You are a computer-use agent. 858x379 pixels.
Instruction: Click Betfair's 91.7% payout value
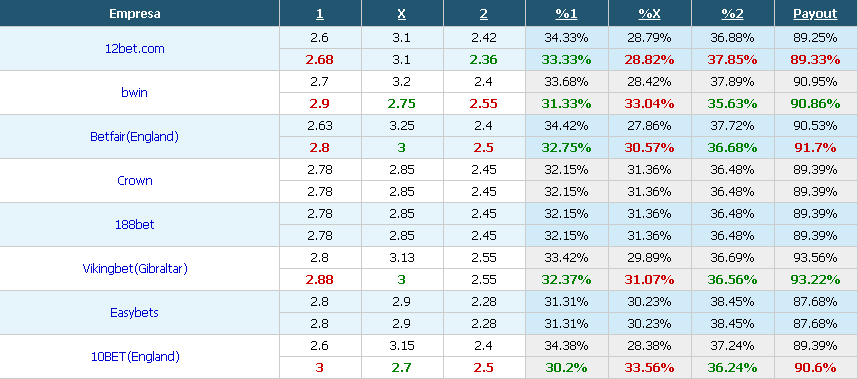click(815, 148)
